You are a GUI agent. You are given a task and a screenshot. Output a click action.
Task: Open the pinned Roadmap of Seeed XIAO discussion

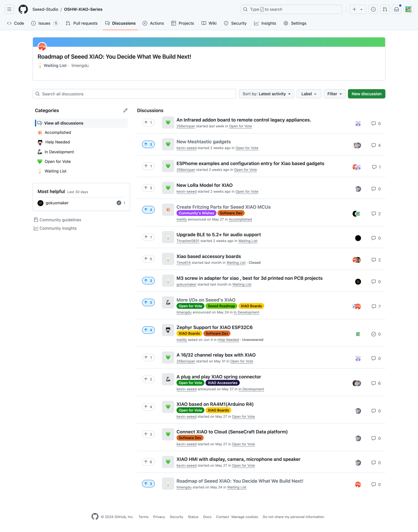click(x=114, y=57)
